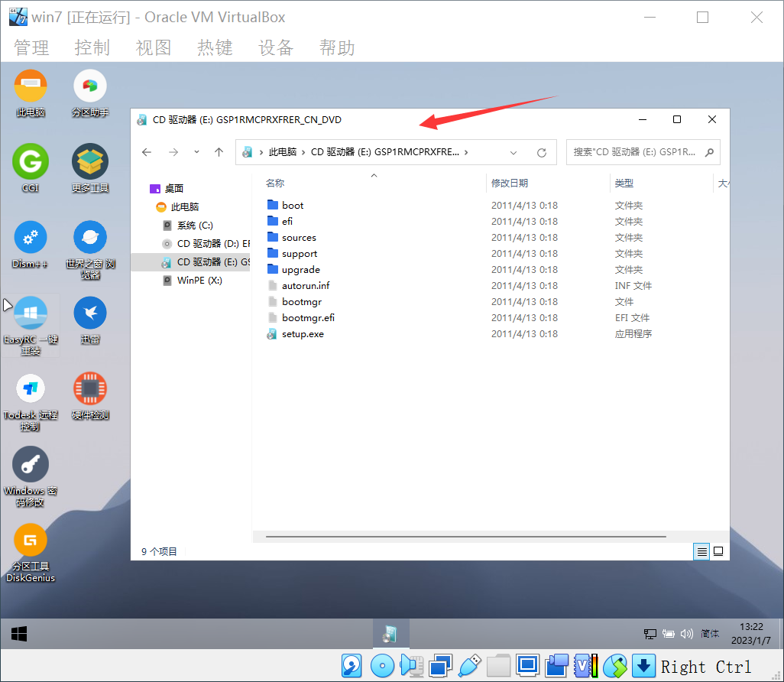Click the search CD 驱动器 field
Image resolution: width=784 pixels, height=682 pixels.
(x=643, y=152)
